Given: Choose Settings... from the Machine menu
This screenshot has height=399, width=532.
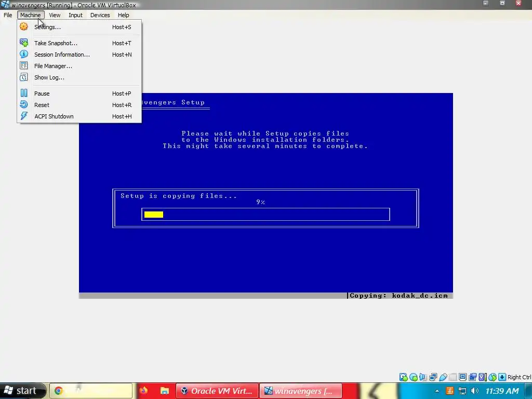Looking at the screenshot, I should point(79,27).
